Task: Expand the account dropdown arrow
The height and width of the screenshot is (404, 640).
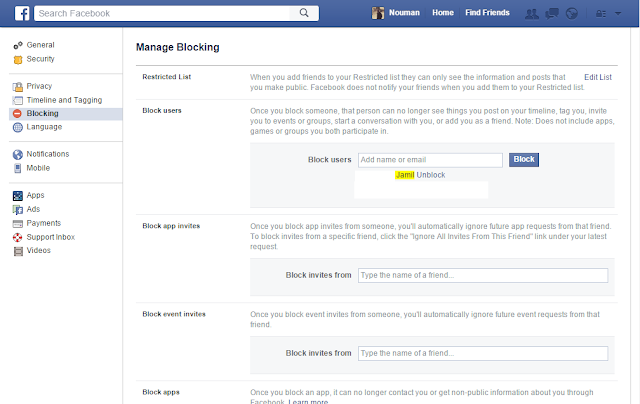Action: 618,13
